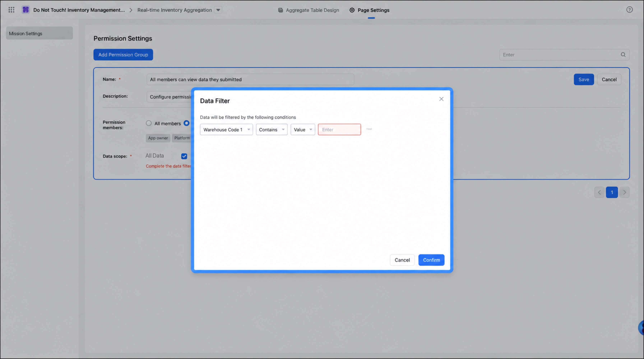644x359 pixels.
Task: Open the Contains operator dropdown
Action: pyautogui.click(x=272, y=130)
